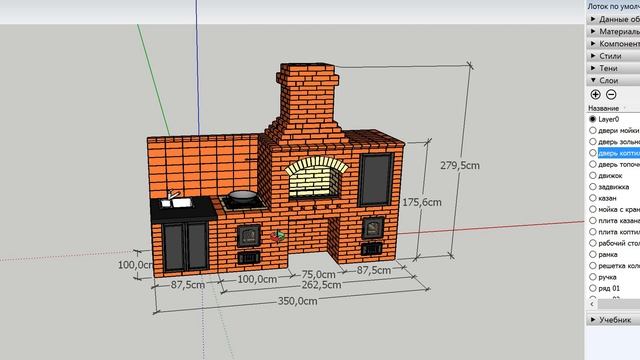Click the layer list scroll-left arrow

click(592, 304)
